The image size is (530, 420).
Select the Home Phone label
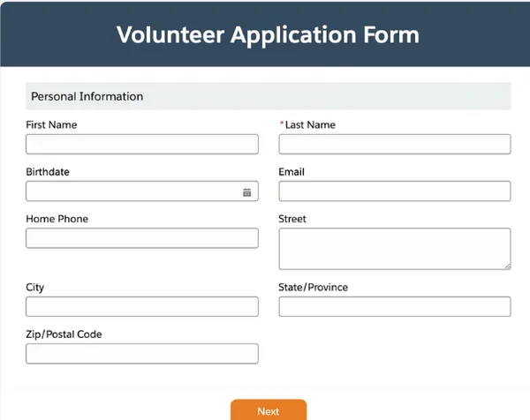(57, 219)
